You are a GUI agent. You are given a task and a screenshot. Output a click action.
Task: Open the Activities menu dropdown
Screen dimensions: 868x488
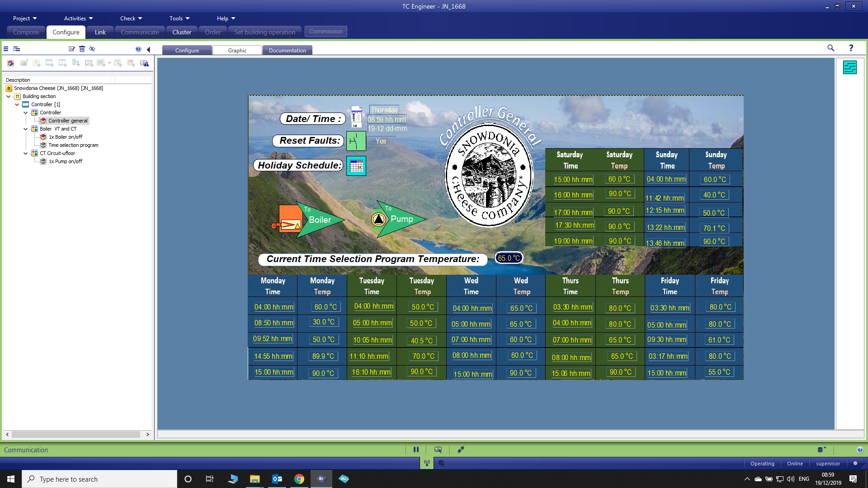[78, 19]
